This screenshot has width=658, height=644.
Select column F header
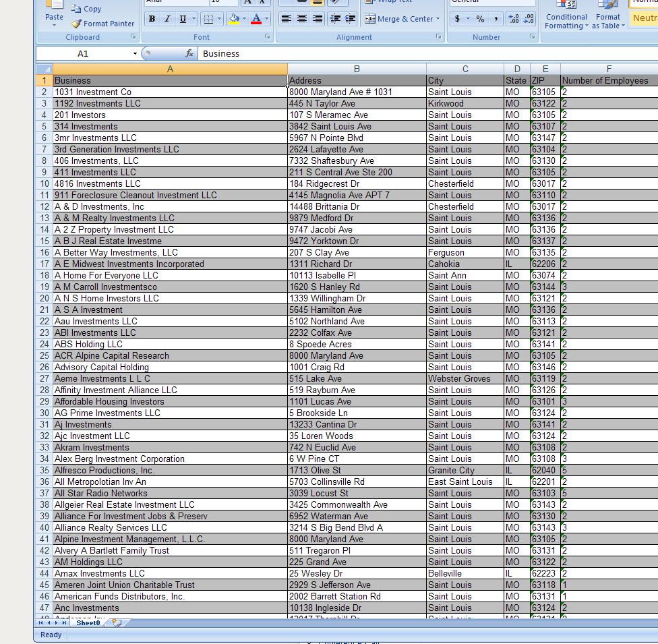(x=609, y=69)
